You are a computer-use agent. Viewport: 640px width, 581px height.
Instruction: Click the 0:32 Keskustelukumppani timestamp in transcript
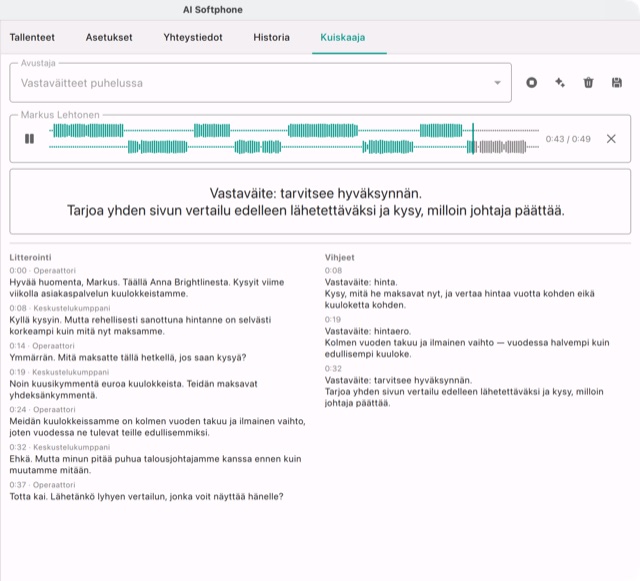coord(60,447)
